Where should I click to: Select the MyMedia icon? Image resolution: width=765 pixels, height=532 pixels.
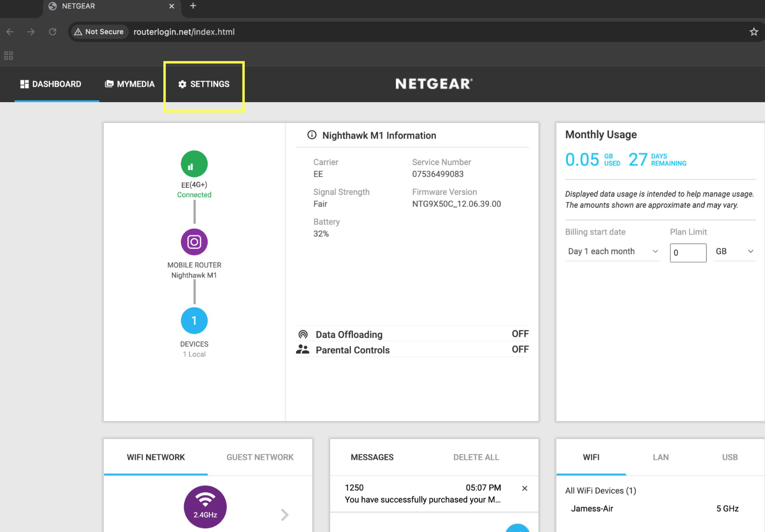[x=109, y=84]
